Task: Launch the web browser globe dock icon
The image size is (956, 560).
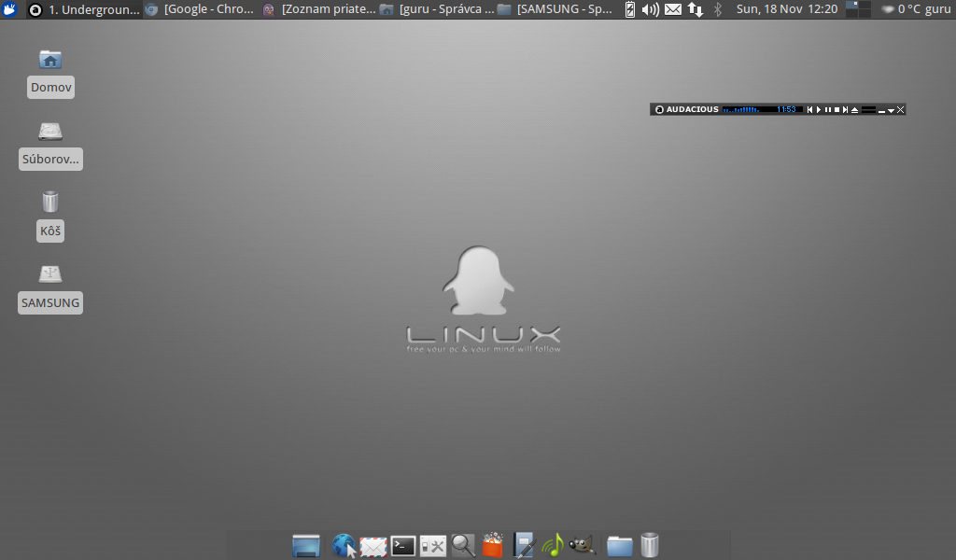Action: (344, 545)
